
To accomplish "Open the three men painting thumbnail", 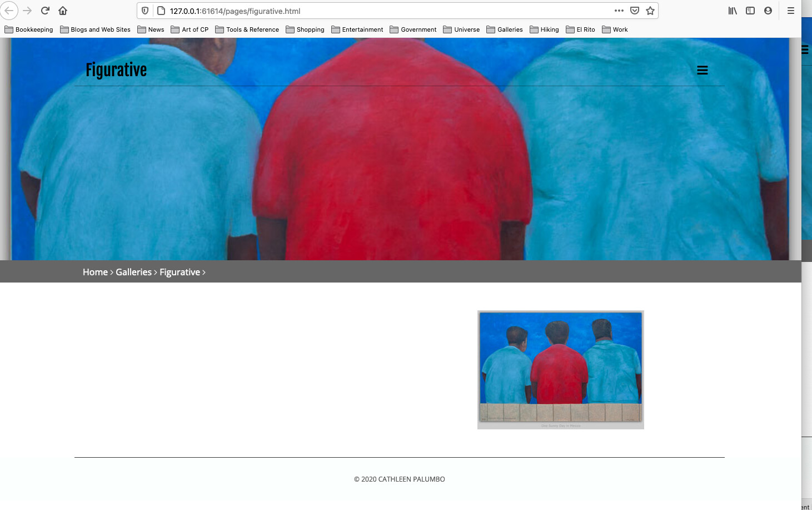I will [x=561, y=370].
